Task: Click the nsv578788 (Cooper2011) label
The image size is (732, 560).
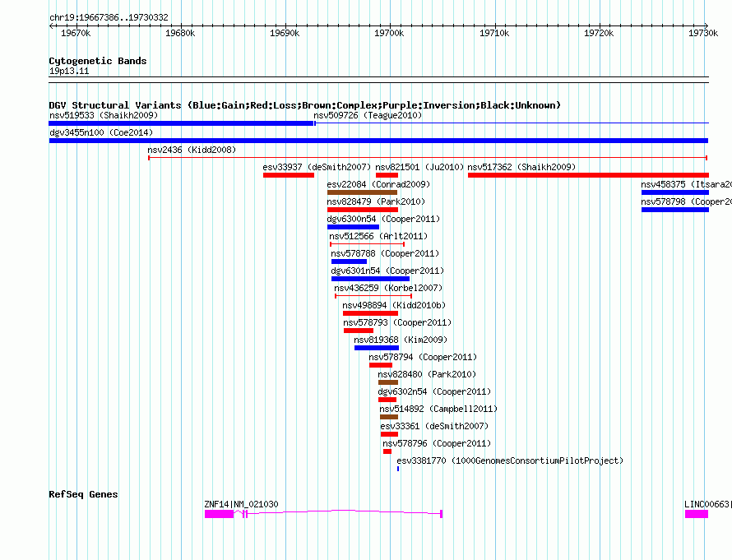Action: pos(385,253)
